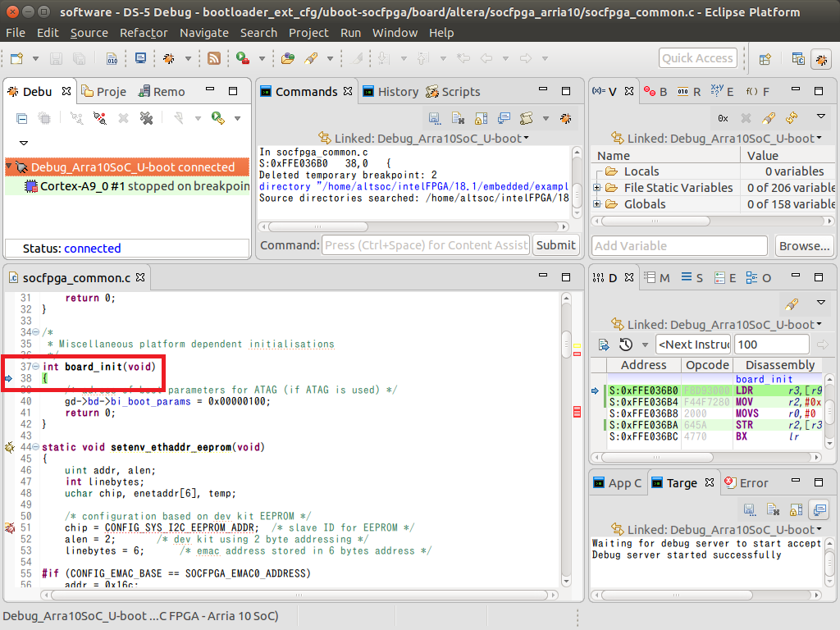Open the DS-5 Debug perspective bug icon
Screen dimensions: 840x630
820,58
